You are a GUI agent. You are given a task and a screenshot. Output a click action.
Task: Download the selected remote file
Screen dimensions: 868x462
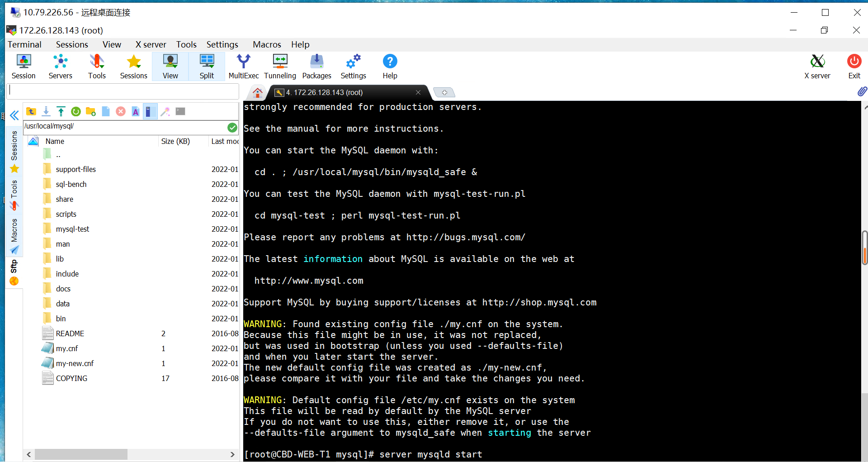tap(46, 111)
